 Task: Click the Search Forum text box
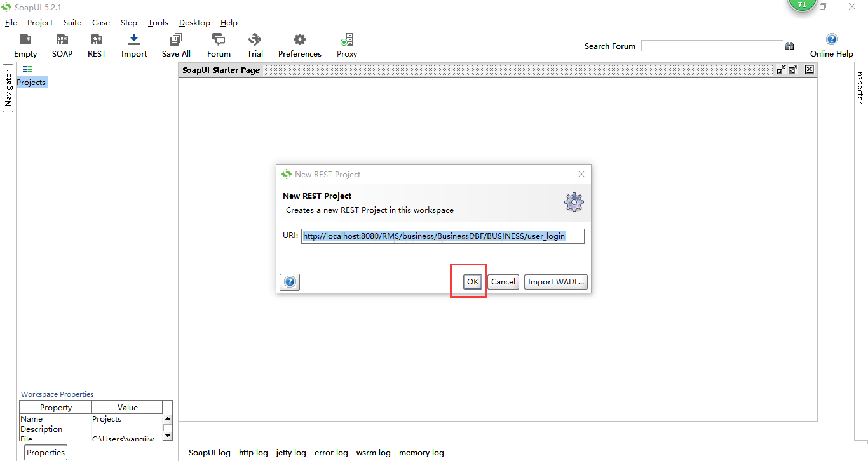point(712,46)
